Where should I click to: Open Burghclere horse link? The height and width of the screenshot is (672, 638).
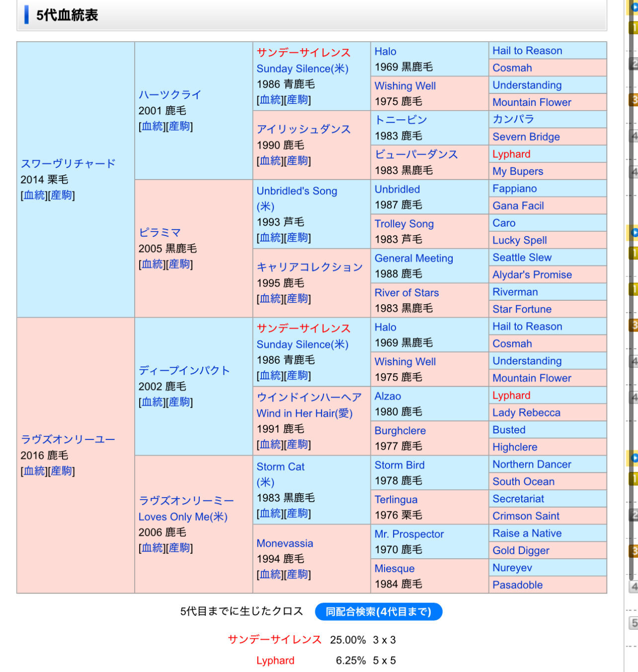(400, 430)
